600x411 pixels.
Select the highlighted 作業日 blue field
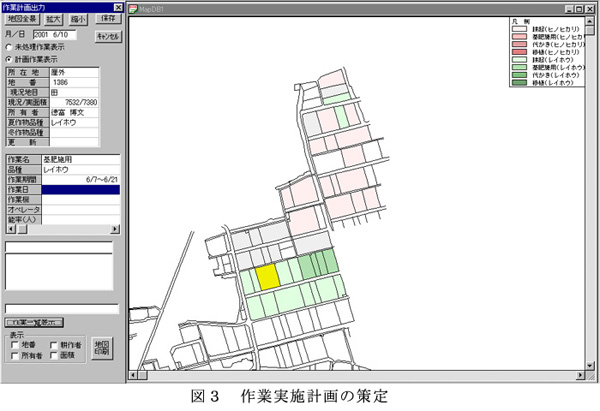80,189
